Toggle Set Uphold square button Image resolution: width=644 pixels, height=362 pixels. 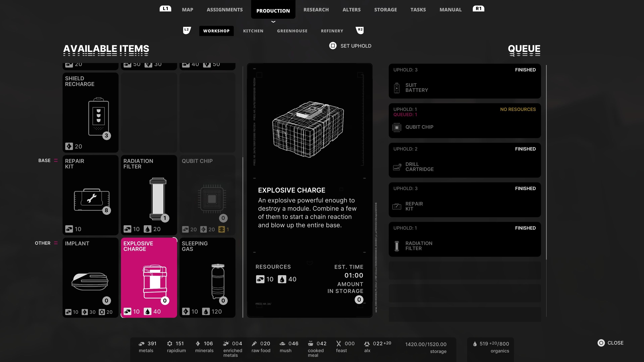(x=333, y=46)
